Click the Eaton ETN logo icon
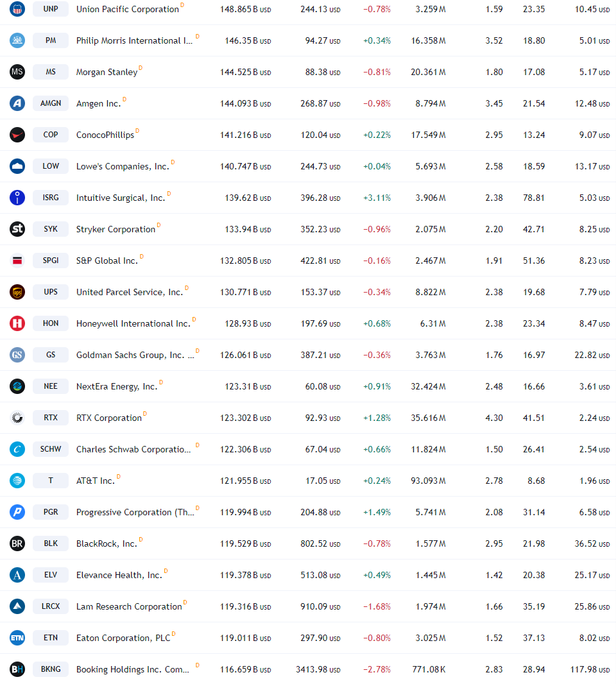Image resolution: width=616 pixels, height=684 pixels. coord(17,638)
